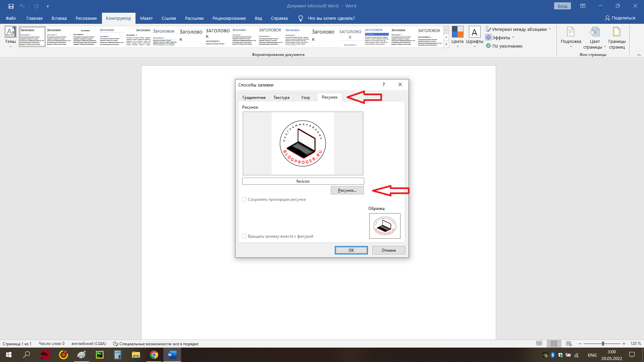Screen dimensions: 644x362
Task: Open the Watermark (Подложка) icon
Action: [571, 32]
